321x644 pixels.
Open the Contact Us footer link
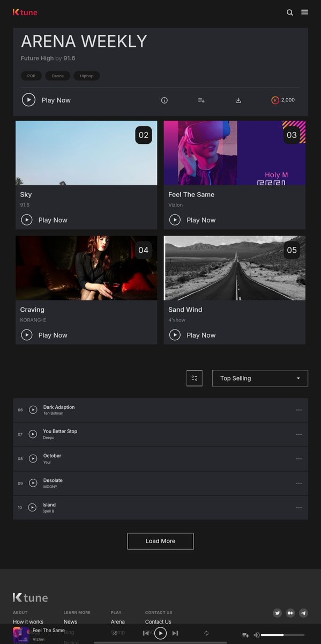tap(158, 621)
